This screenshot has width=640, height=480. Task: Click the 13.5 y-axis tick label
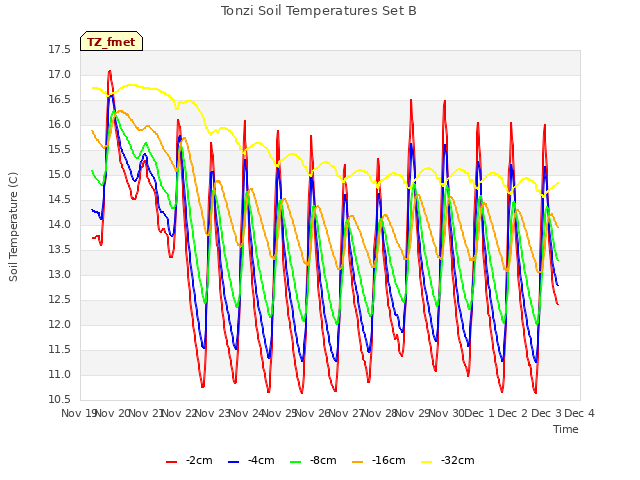[60, 250]
